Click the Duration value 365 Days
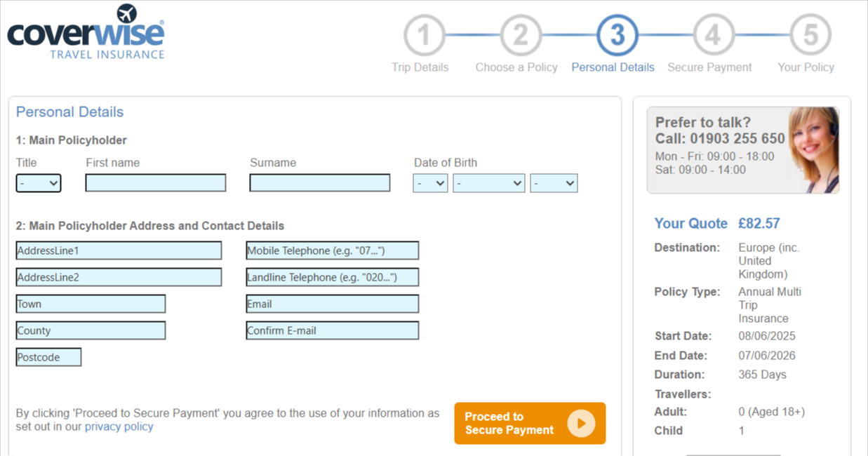 click(x=762, y=375)
